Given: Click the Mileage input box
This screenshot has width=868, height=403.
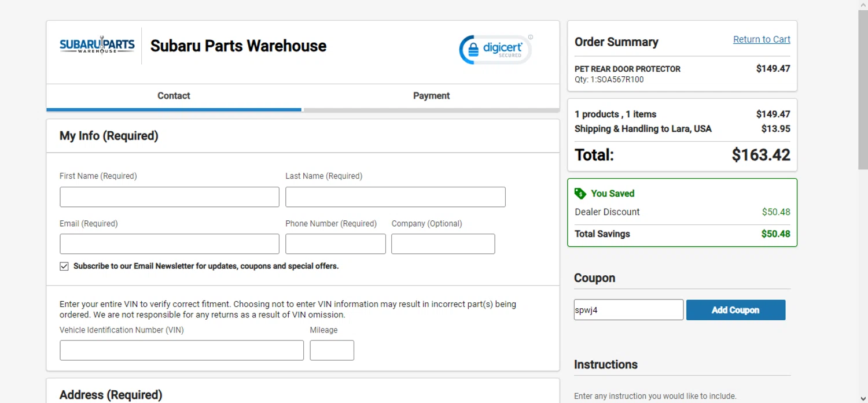Looking at the screenshot, I should click(x=332, y=350).
